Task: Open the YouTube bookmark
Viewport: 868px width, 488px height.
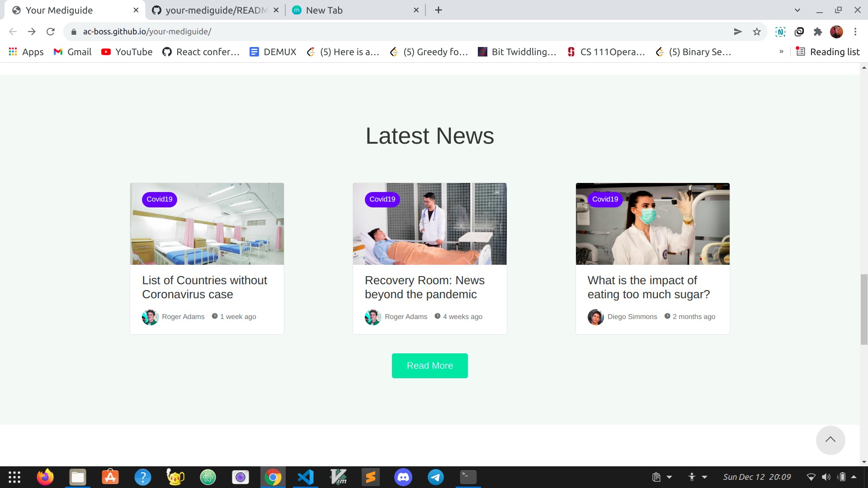Action: 127,52
